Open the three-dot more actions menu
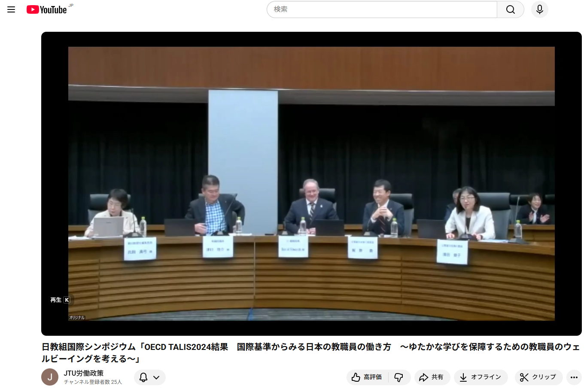Image resolution: width=587 pixels, height=392 pixels. 574,377
